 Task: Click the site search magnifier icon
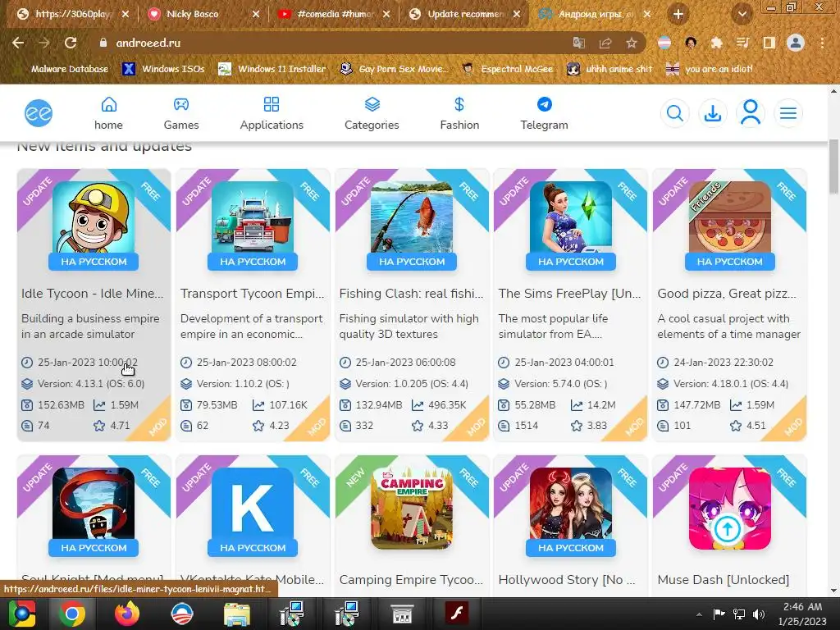pos(674,113)
